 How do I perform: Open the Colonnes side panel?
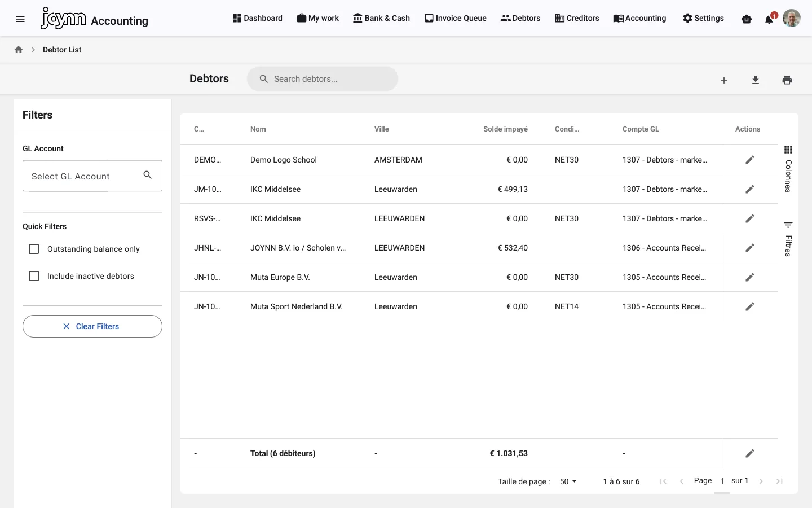(788, 169)
